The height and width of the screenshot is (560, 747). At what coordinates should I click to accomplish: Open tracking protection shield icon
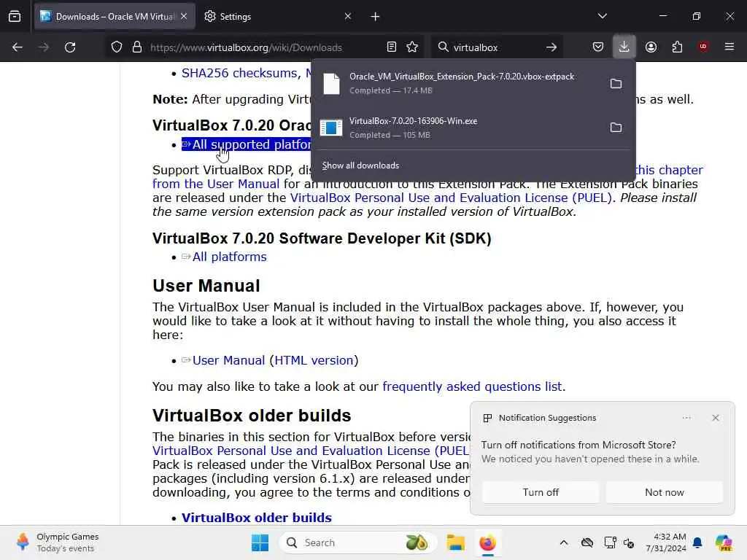tap(117, 47)
